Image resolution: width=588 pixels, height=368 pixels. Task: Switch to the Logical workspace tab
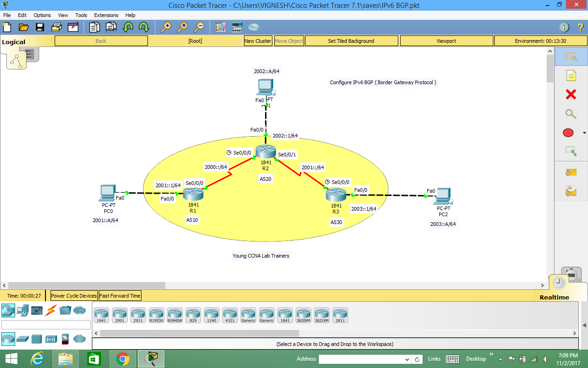(x=13, y=41)
